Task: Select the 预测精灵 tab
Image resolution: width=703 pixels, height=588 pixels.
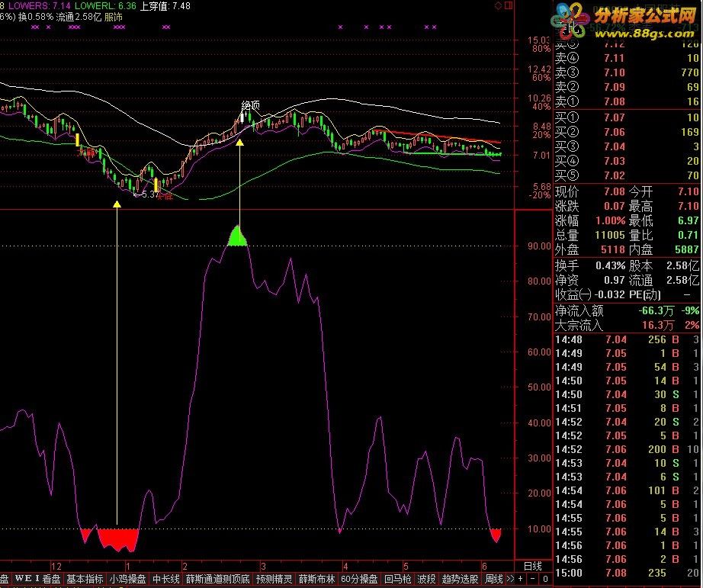Action: 274,579
